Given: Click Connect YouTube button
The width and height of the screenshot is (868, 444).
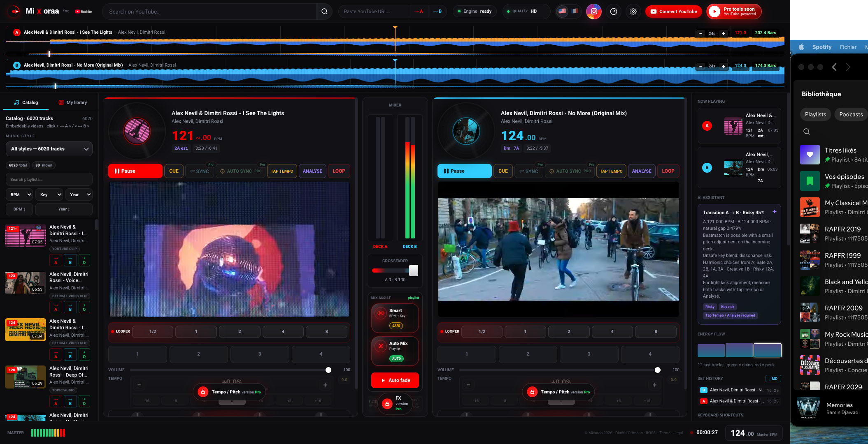Looking at the screenshot, I should coord(674,12).
